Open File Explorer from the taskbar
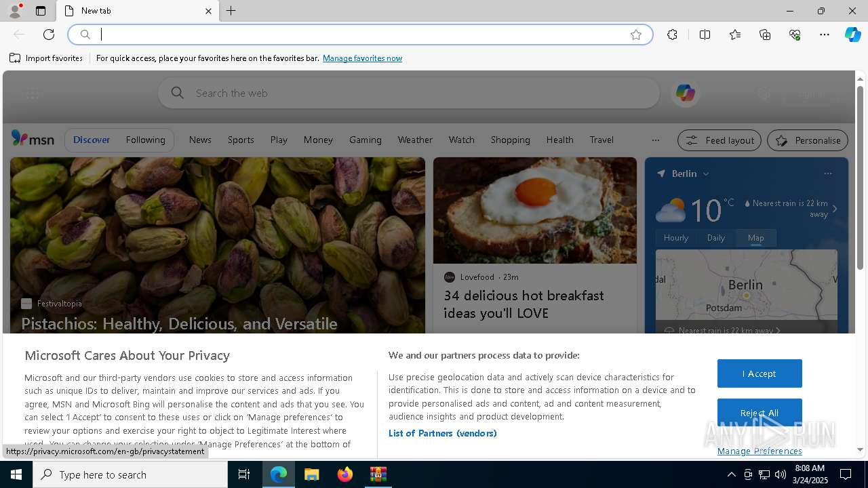Image resolution: width=868 pixels, height=488 pixels. (x=311, y=474)
